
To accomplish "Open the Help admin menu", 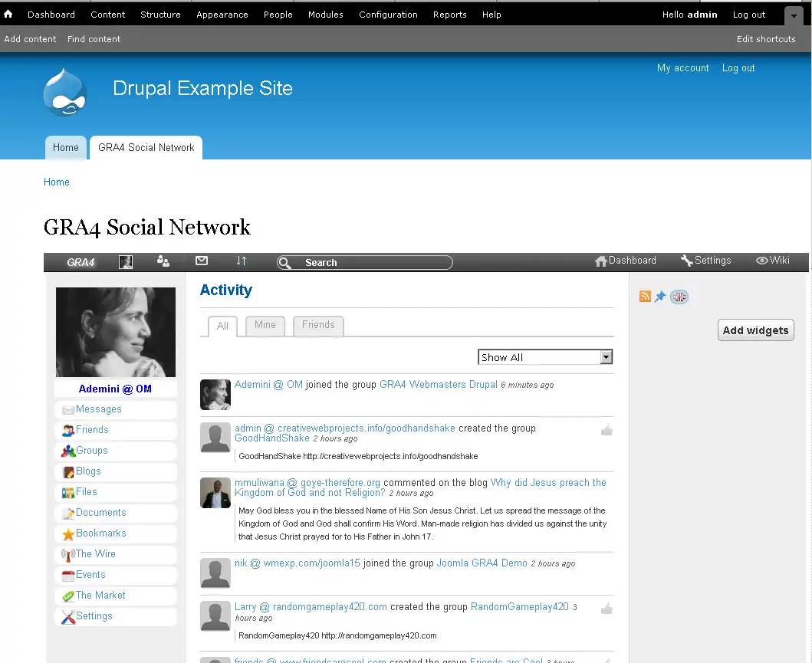I will point(491,15).
